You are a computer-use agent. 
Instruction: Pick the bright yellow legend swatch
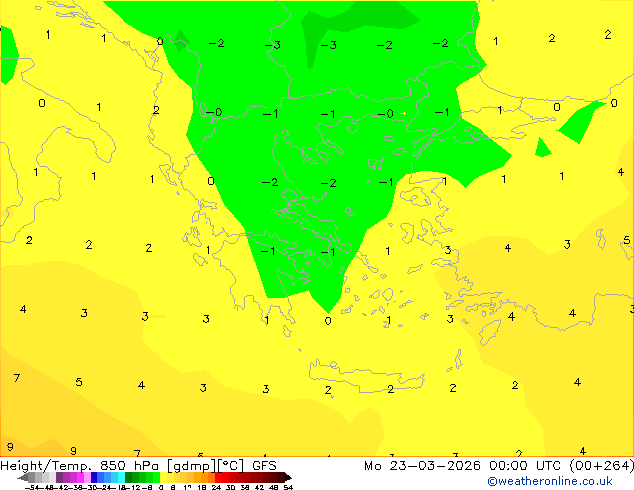pyautogui.click(x=163, y=477)
